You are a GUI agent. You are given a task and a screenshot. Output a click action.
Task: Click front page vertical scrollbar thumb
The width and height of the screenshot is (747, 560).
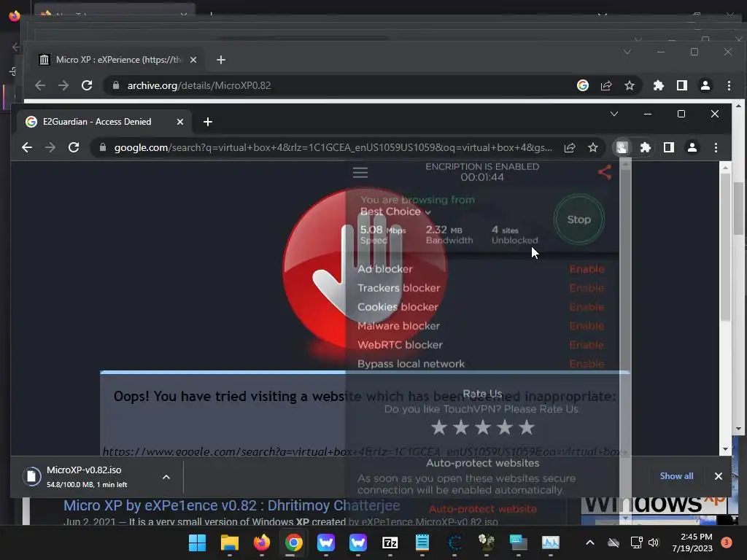click(x=725, y=248)
